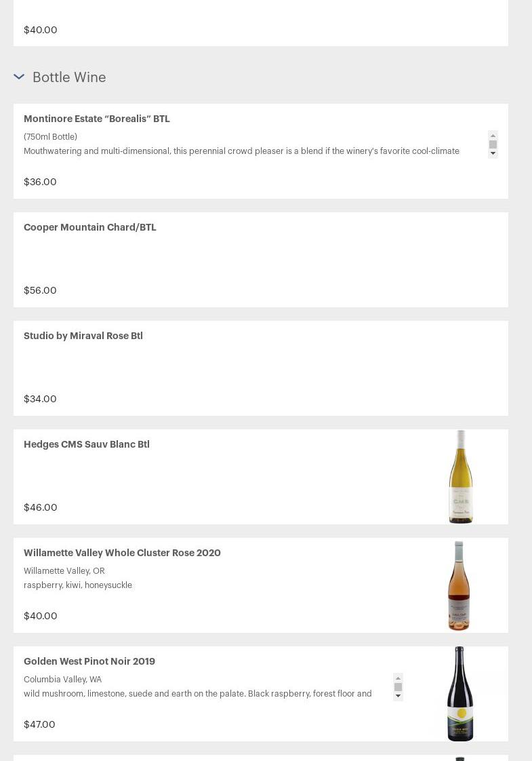Click the $34.00 Miraval Rose price
This screenshot has width=532, height=761.
click(x=40, y=399)
